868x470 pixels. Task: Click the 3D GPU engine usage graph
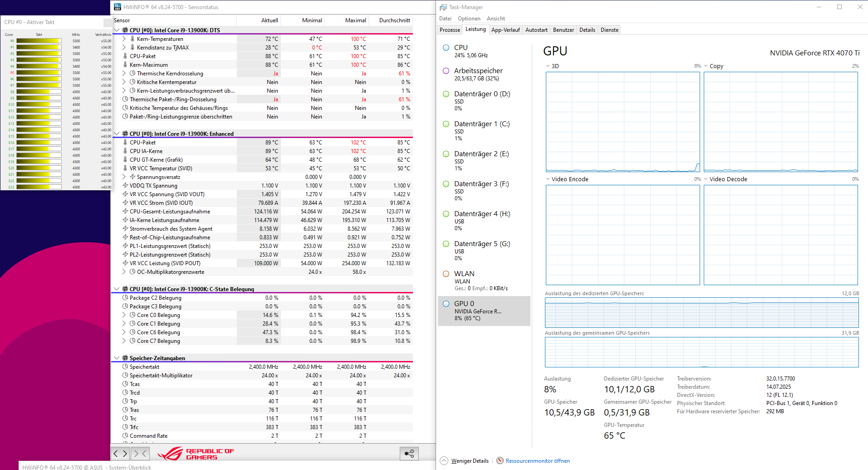623,122
